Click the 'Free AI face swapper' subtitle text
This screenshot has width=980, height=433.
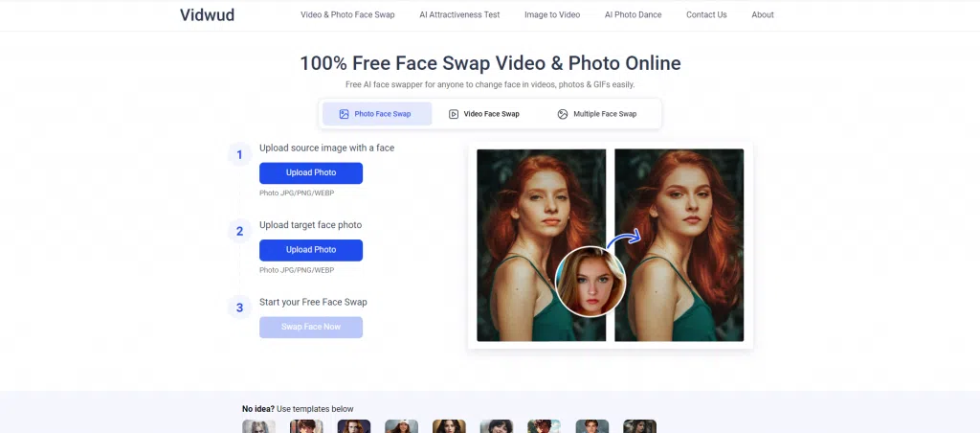(x=490, y=84)
